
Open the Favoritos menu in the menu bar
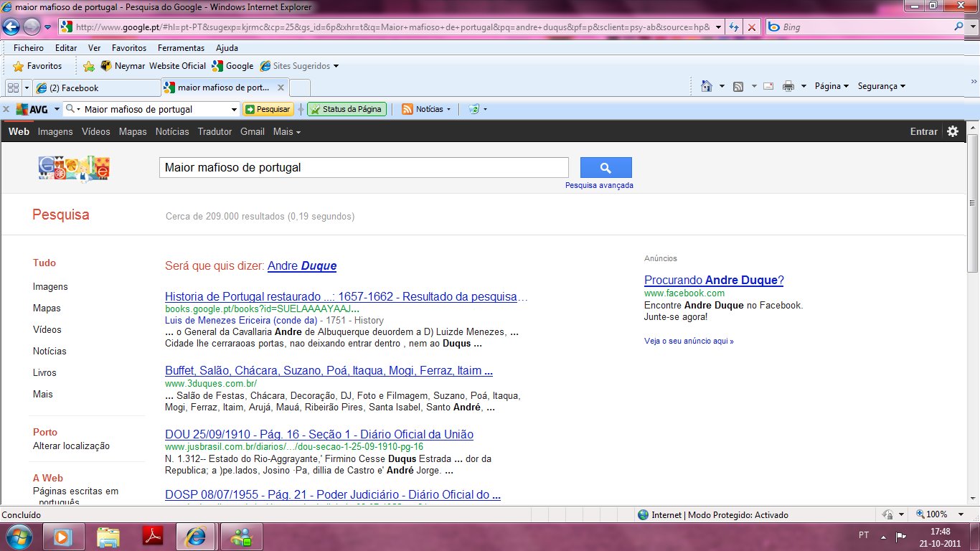tap(129, 48)
